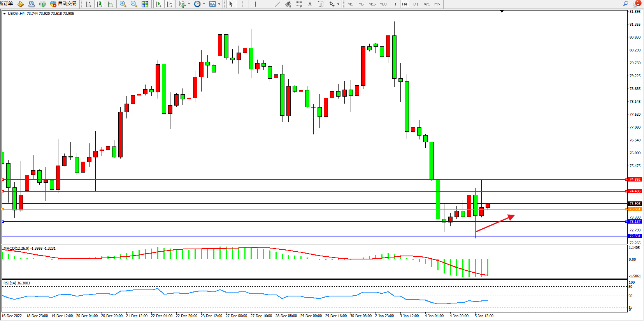644x321 pixels.
Task: Toggle the chart shift button
Action: 169,4
